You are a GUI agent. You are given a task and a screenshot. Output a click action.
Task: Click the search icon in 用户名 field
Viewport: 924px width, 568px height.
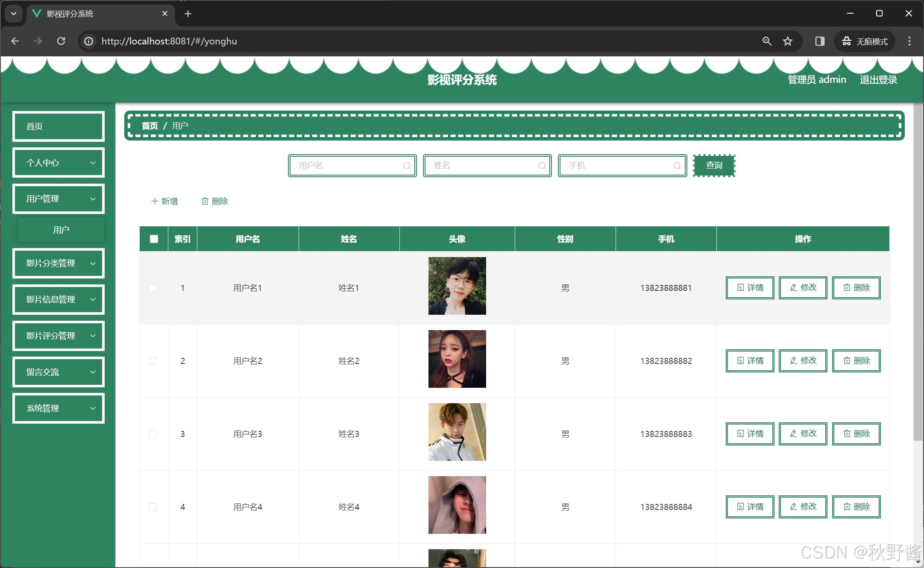click(x=407, y=166)
